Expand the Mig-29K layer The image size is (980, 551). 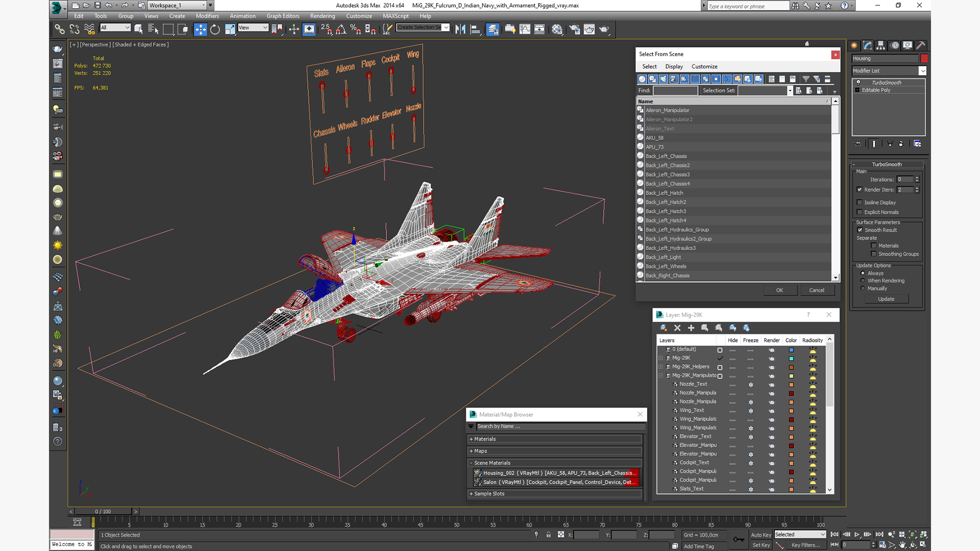pos(660,358)
